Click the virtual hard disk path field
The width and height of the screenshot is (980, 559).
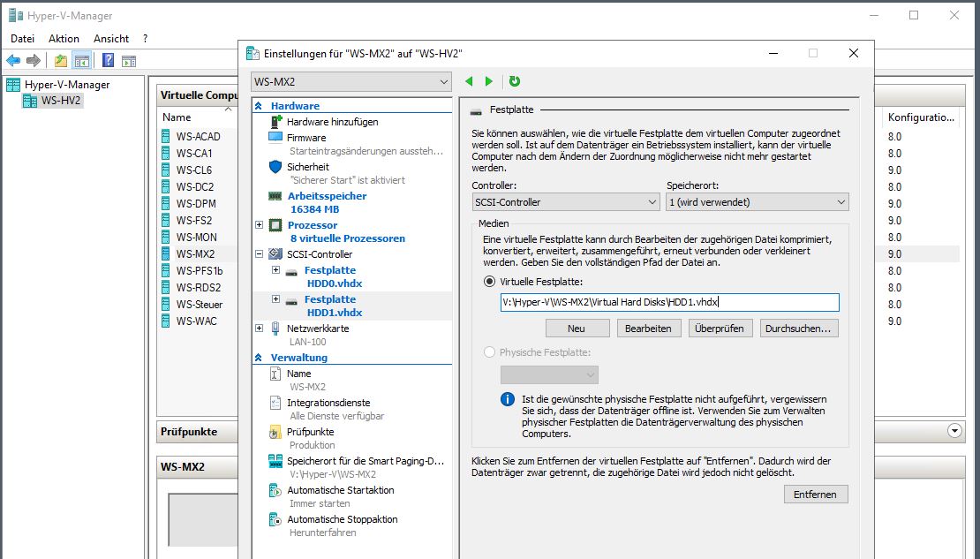tap(669, 303)
